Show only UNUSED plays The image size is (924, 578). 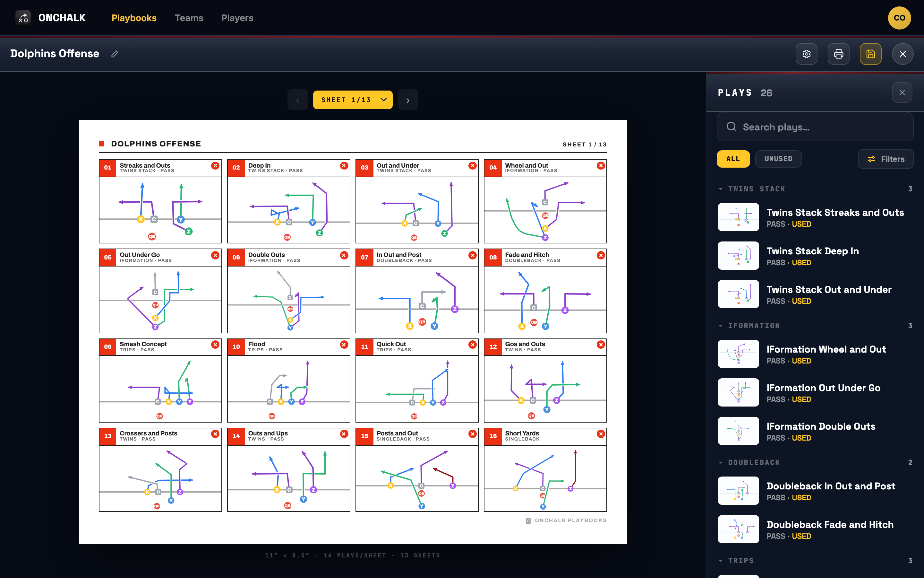tap(778, 159)
